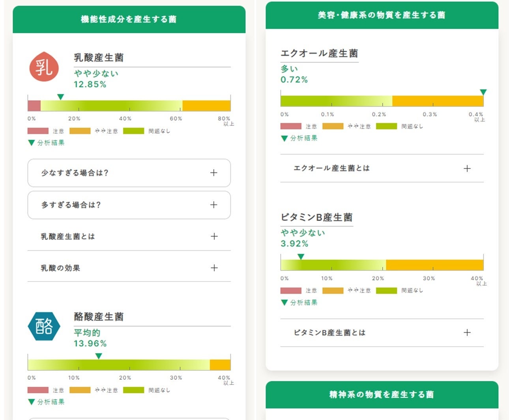The image size is (509, 420).
Task: Click the 酪酸産生菌 heading text
Action: (99, 317)
